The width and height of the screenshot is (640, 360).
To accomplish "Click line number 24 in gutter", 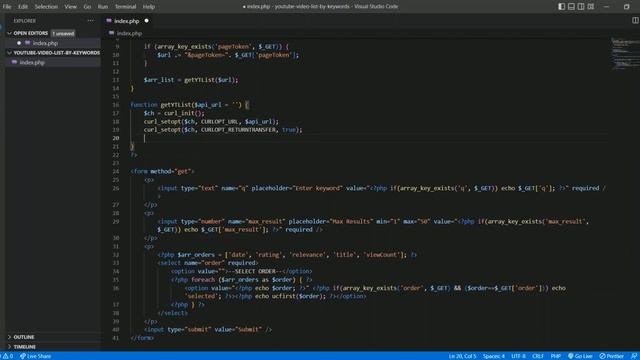I will coord(116,171).
